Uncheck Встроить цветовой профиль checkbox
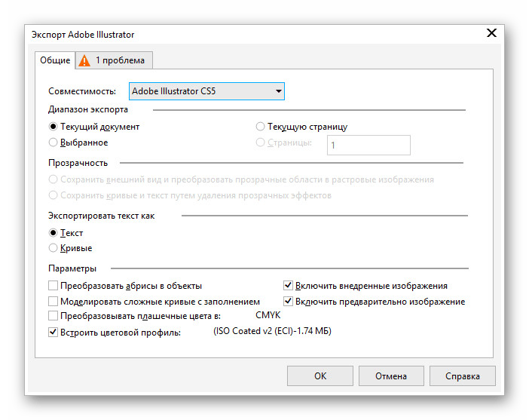This screenshot has width=529, height=420. pos(53,333)
